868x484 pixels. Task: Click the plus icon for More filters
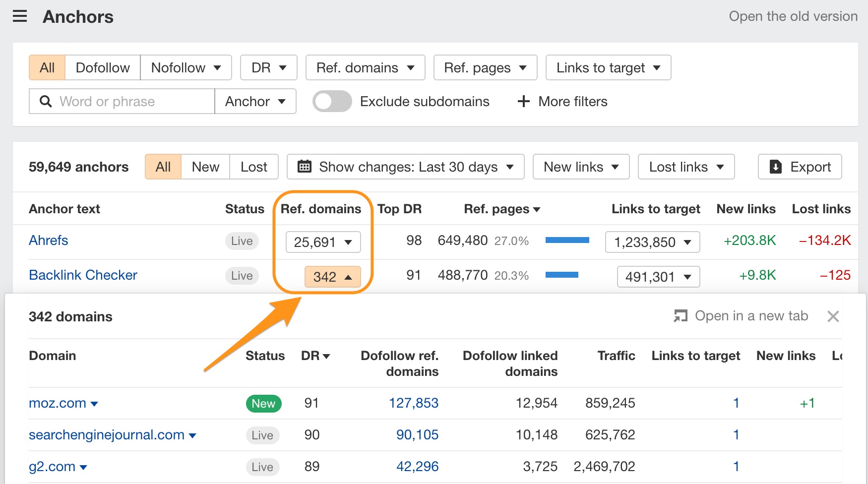523,102
